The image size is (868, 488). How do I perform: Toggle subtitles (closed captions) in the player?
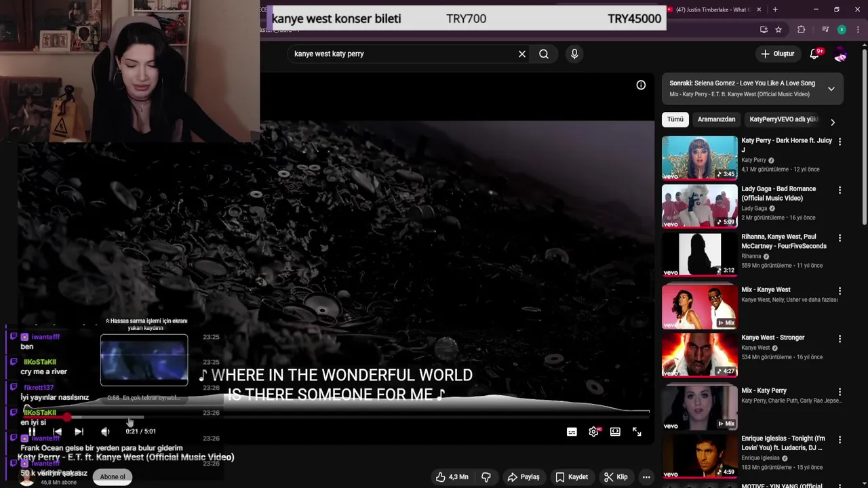click(x=572, y=432)
